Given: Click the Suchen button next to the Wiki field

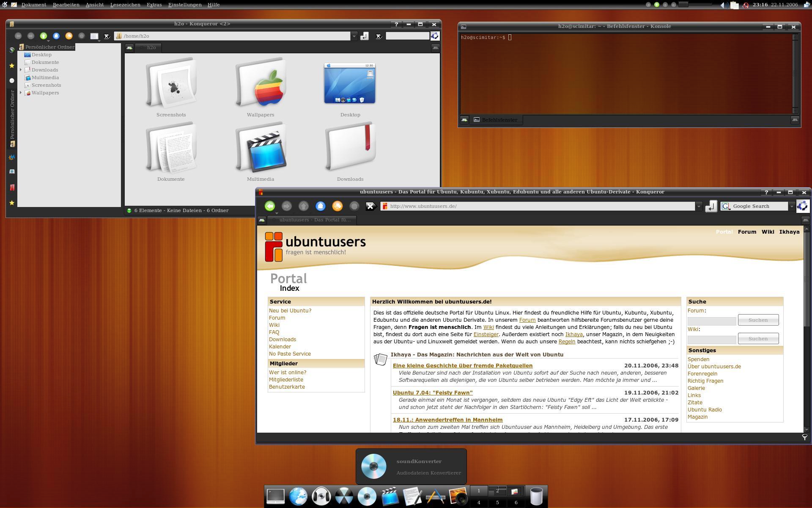Looking at the screenshot, I should point(758,339).
